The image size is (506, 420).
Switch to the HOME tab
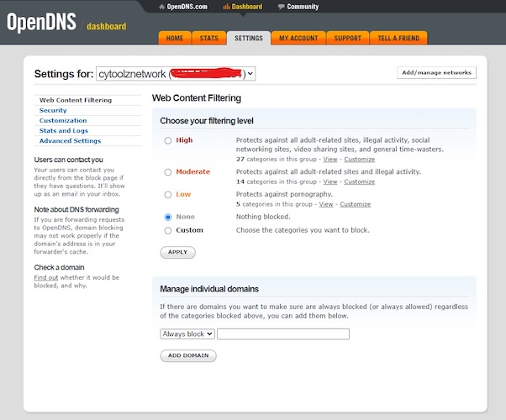[x=175, y=38]
